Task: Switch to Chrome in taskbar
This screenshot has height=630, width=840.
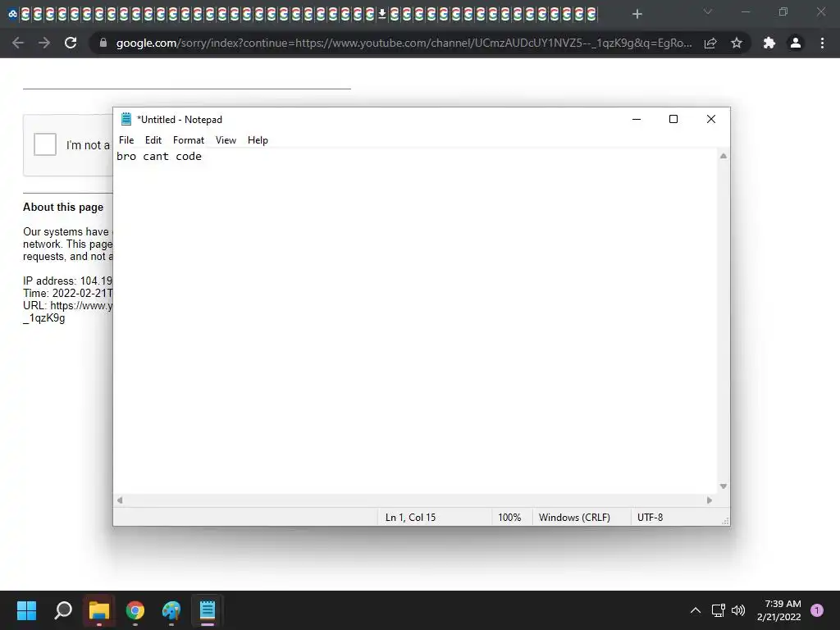Action: 135,610
